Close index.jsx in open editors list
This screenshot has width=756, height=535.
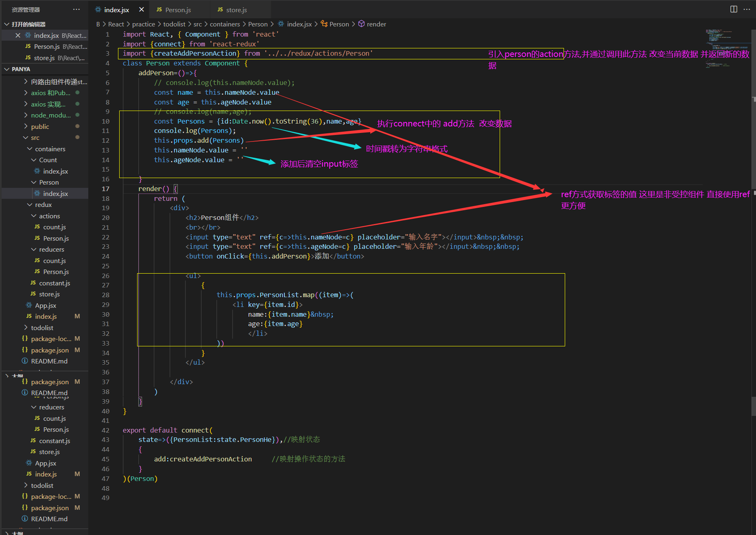tap(18, 35)
